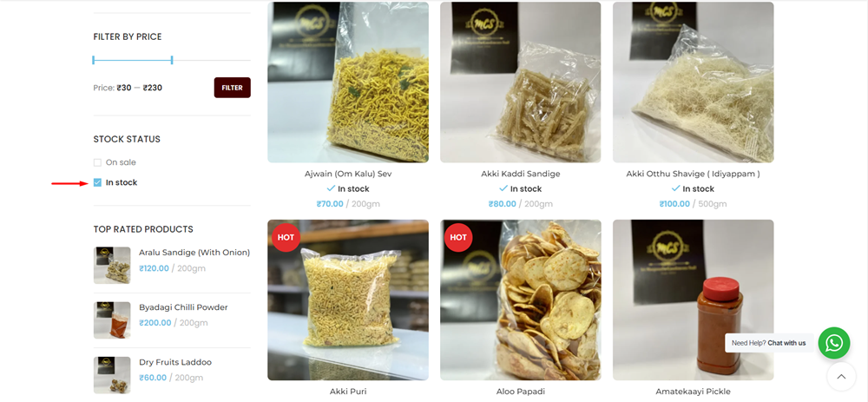The height and width of the screenshot is (402, 868).
Task: Open the WhatsApp chat icon
Action: (x=833, y=343)
